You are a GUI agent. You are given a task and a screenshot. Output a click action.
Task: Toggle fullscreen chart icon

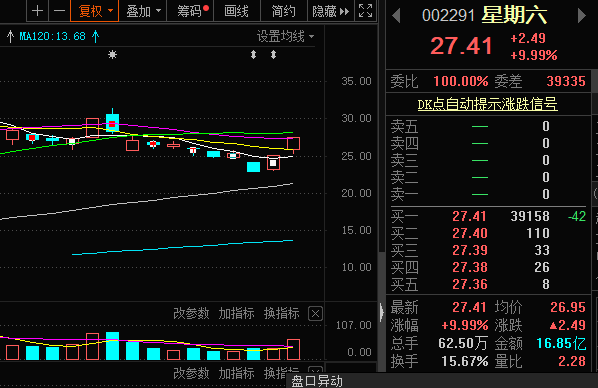point(365,11)
